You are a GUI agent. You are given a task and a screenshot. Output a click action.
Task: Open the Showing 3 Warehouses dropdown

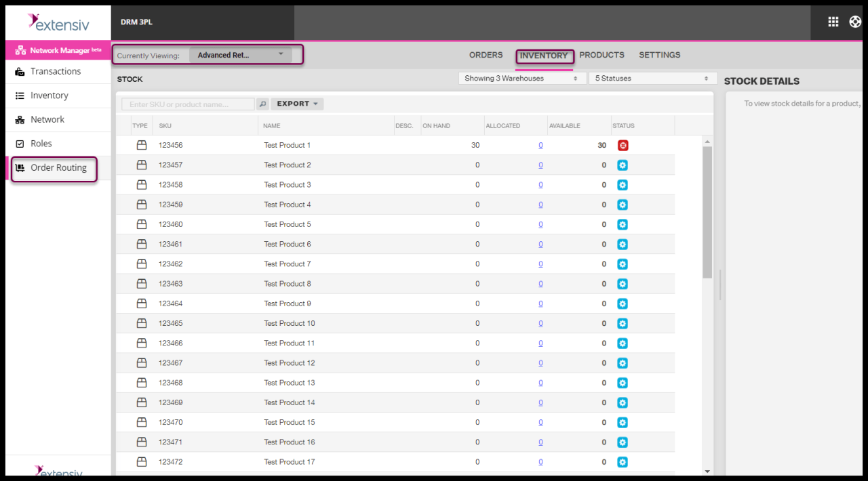[x=521, y=78]
